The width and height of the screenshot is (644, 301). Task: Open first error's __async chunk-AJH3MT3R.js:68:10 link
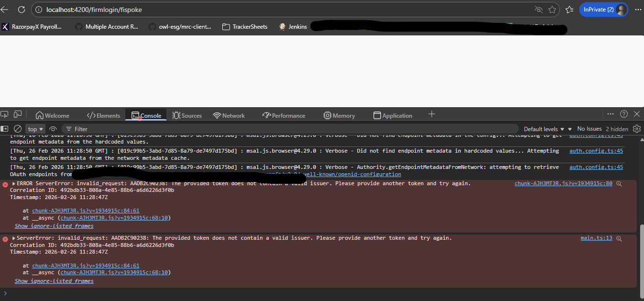coord(114,218)
